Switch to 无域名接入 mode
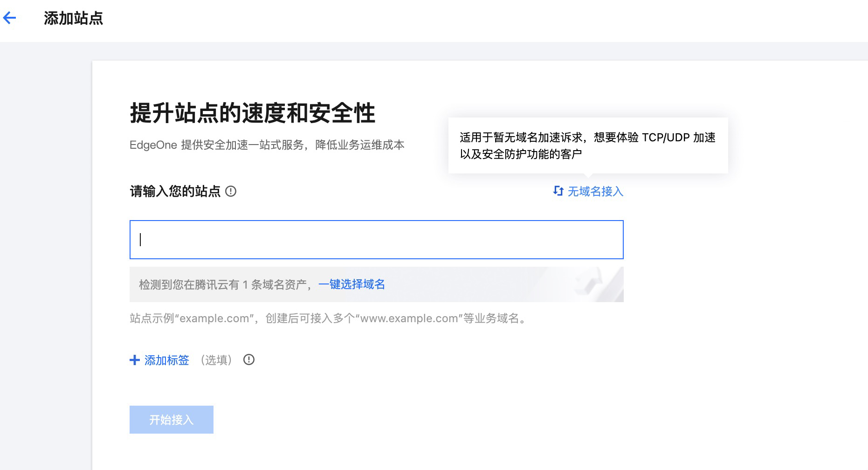The image size is (868, 470). tap(595, 191)
